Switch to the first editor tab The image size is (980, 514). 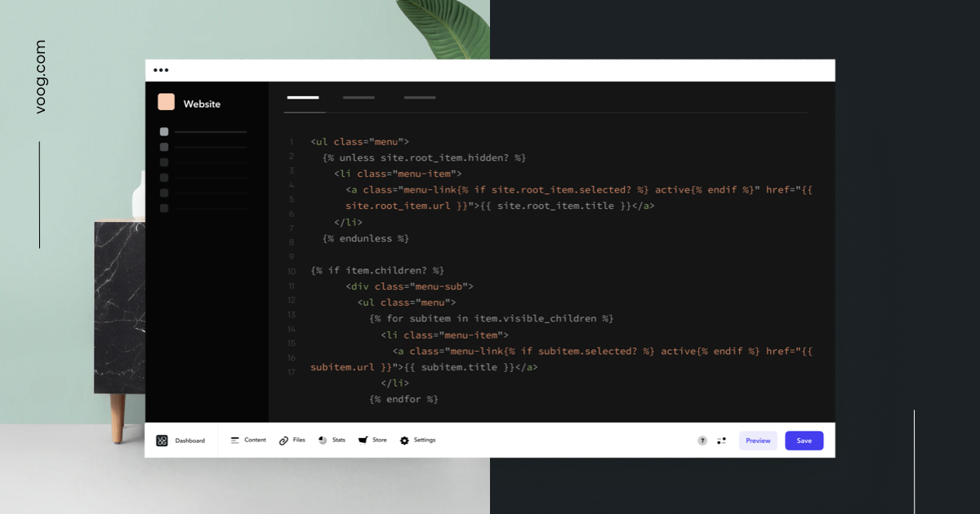click(x=304, y=97)
